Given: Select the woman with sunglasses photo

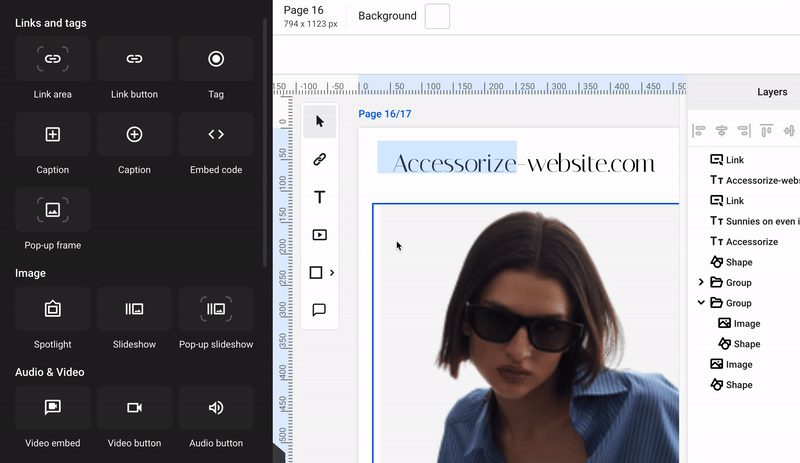Looking at the screenshot, I should pyautogui.click(x=528, y=334).
